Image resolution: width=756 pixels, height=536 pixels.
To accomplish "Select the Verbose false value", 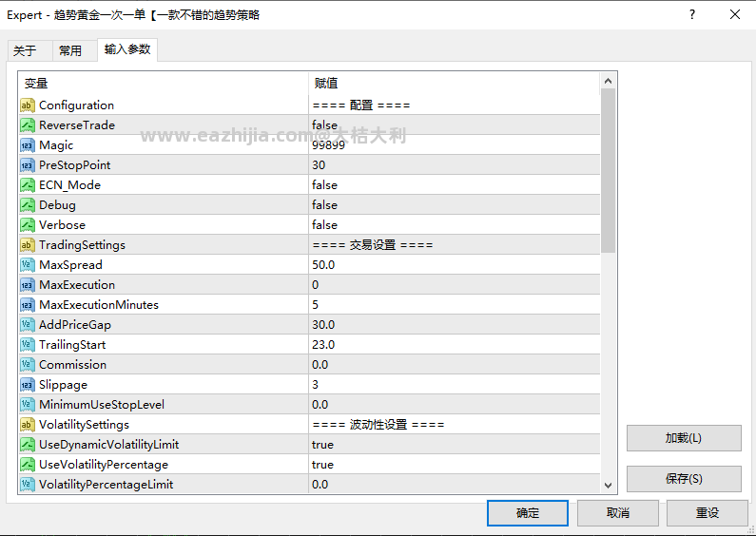I will tap(324, 225).
